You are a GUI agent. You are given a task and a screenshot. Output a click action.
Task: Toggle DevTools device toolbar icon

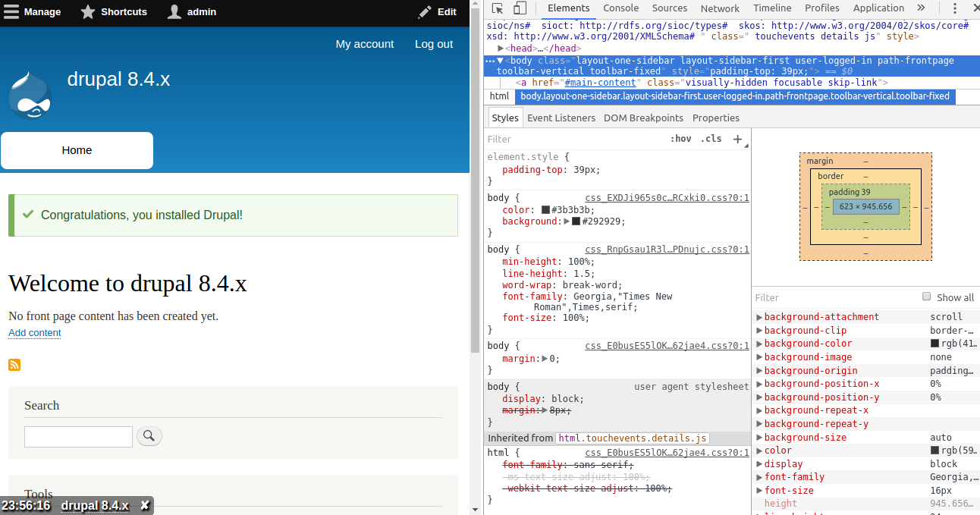(x=520, y=8)
